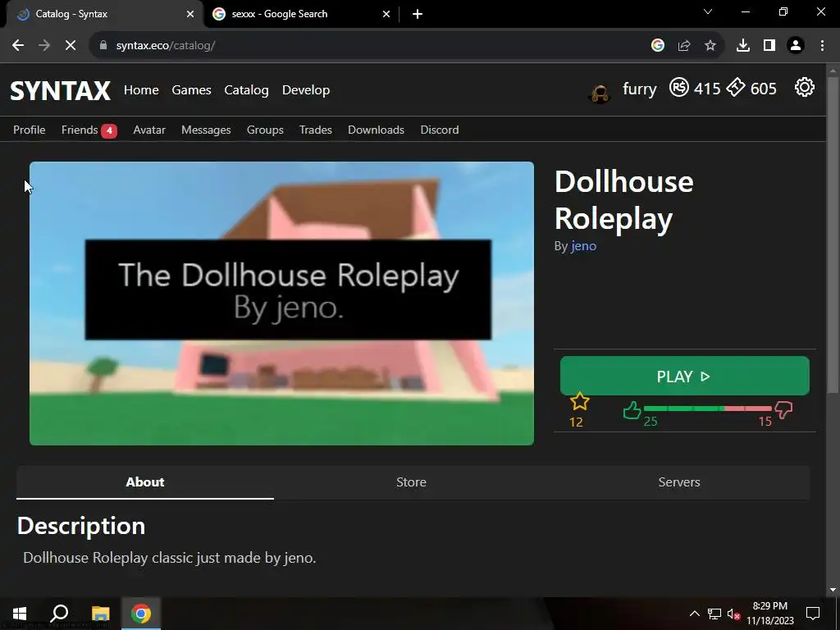Click the Robux balance 415
840x630 pixels.
tap(707, 89)
